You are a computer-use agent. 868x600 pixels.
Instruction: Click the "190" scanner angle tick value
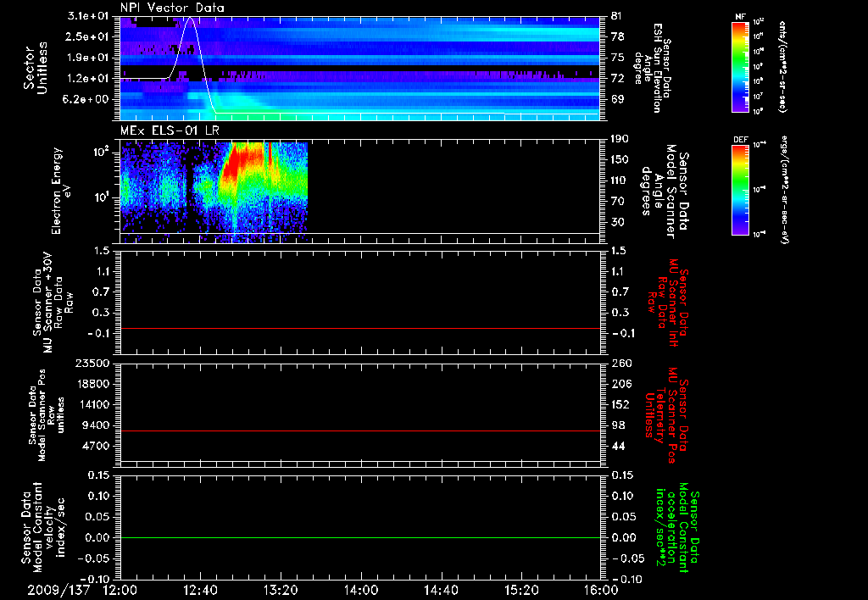(620, 139)
